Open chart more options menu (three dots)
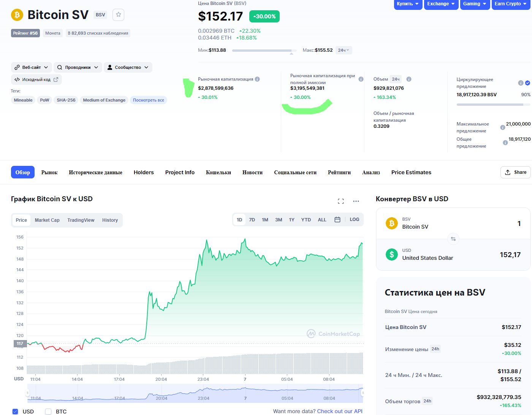 tap(356, 201)
